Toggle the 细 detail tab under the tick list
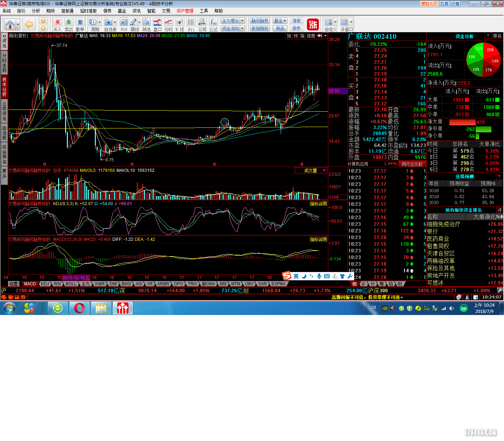This screenshot has width=504, height=441. click(354, 284)
